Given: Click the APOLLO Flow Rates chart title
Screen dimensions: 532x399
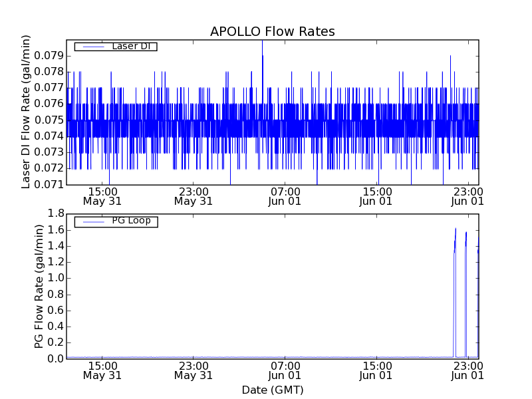Looking at the screenshot, I should click(272, 31).
